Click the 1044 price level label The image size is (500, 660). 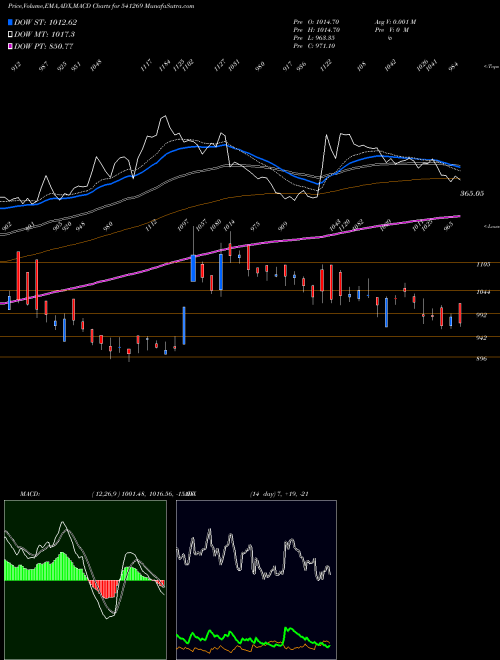tap(483, 292)
